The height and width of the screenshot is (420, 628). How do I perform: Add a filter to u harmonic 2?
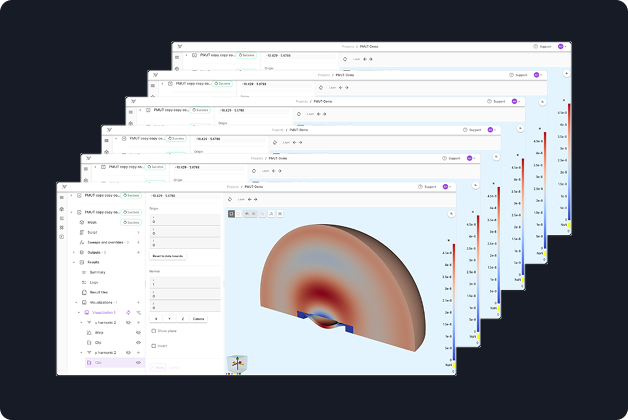[139, 322]
